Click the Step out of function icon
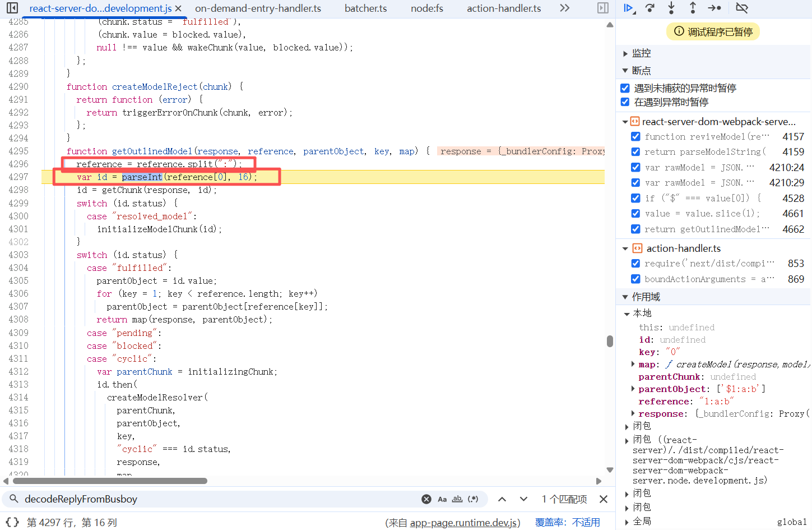This screenshot has height=530, width=812. [x=693, y=8]
